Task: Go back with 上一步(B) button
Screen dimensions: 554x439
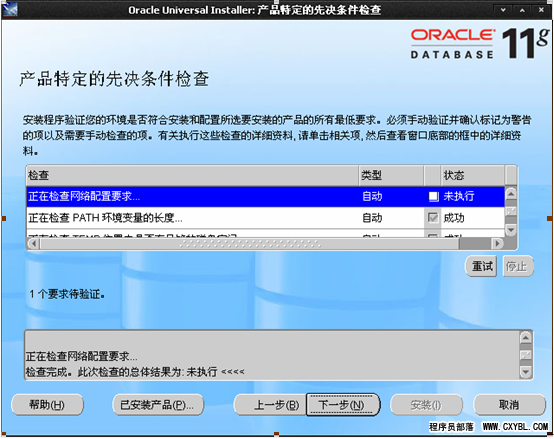Action: [x=270, y=404]
